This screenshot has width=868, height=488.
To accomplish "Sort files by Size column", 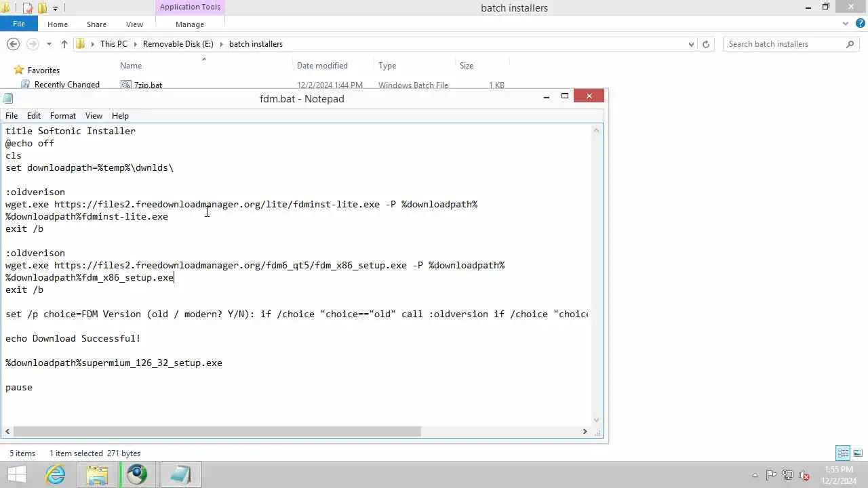I will pyautogui.click(x=467, y=66).
